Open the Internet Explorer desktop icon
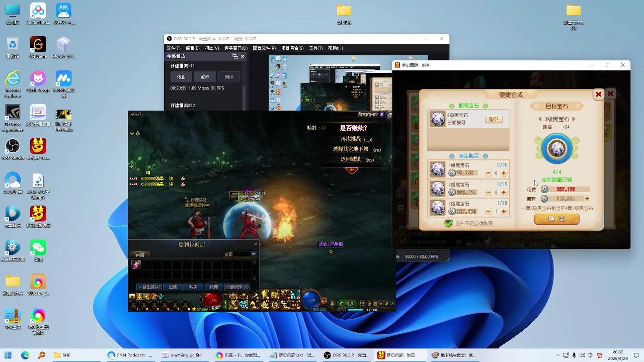The image size is (644, 362). point(13,84)
